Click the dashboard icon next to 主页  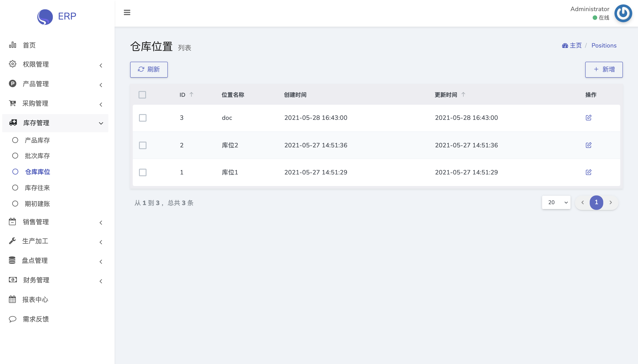pos(565,45)
